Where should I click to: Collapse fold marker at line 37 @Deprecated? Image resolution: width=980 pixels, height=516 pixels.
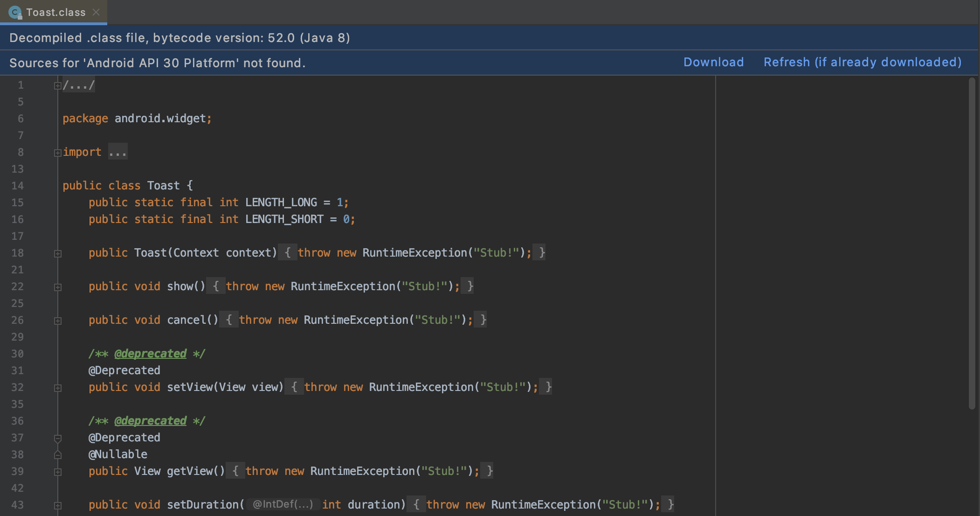click(57, 438)
